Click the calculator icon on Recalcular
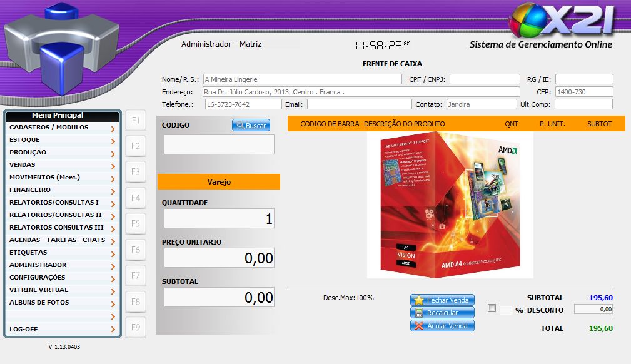 point(419,313)
